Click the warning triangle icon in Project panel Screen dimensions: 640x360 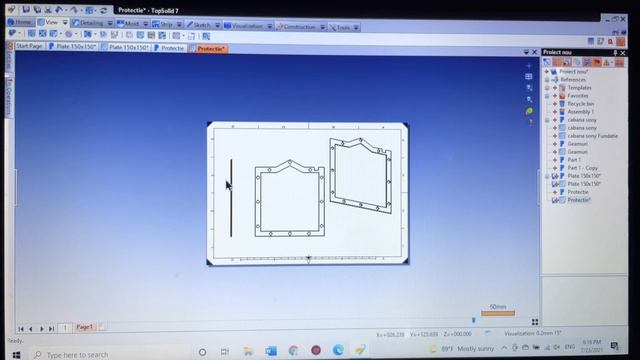coord(607,62)
